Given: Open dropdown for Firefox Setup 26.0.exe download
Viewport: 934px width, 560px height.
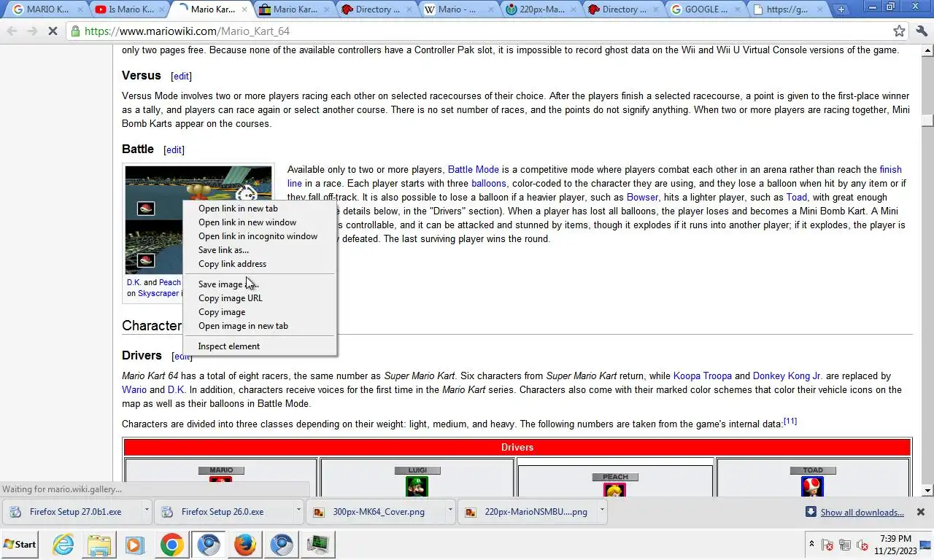Looking at the screenshot, I should tap(298, 511).
